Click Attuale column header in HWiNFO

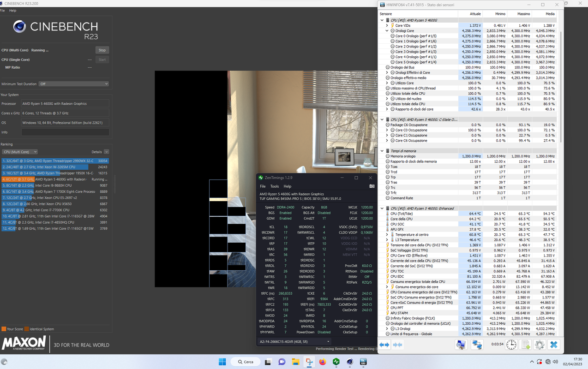[x=470, y=14]
